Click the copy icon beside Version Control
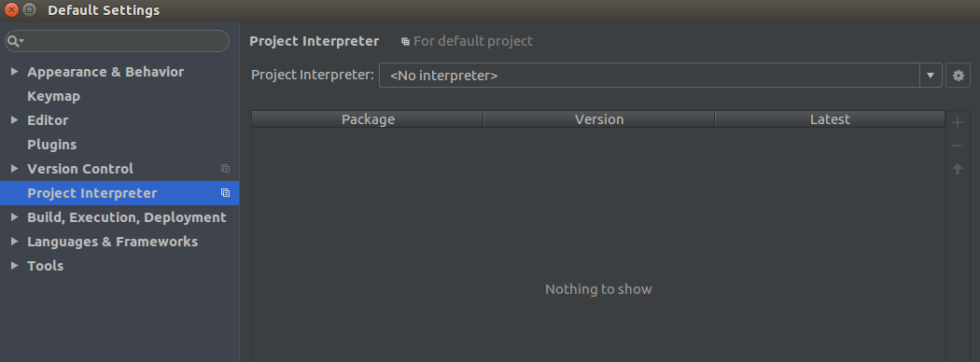 (226, 169)
